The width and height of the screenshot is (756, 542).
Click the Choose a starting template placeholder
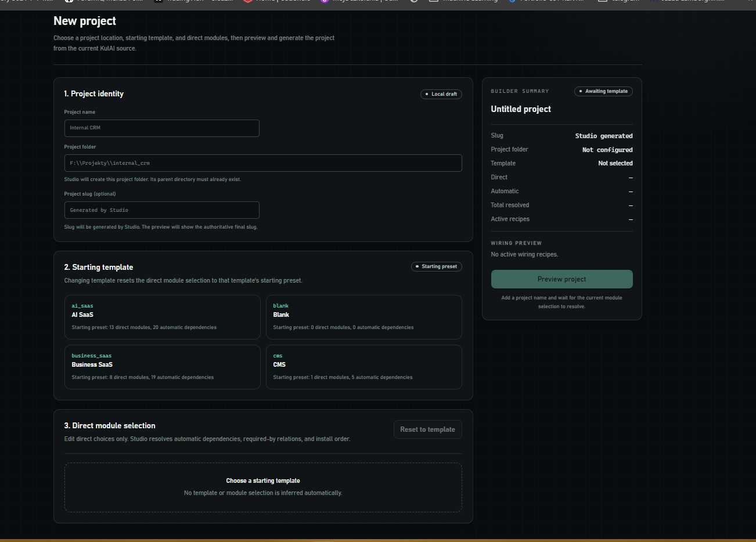click(263, 480)
